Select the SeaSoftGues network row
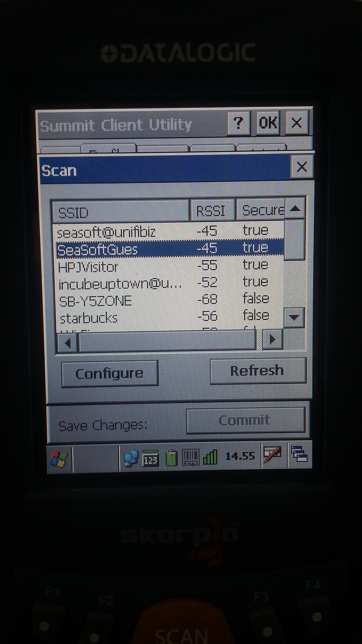This screenshot has width=362, height=644. tap(170, 248)
